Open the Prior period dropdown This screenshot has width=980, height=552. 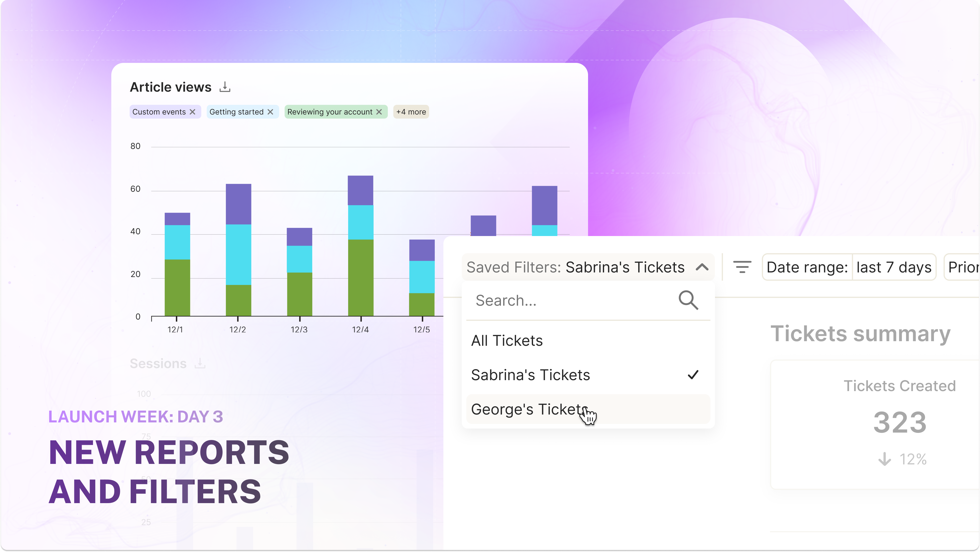point(962,267)
